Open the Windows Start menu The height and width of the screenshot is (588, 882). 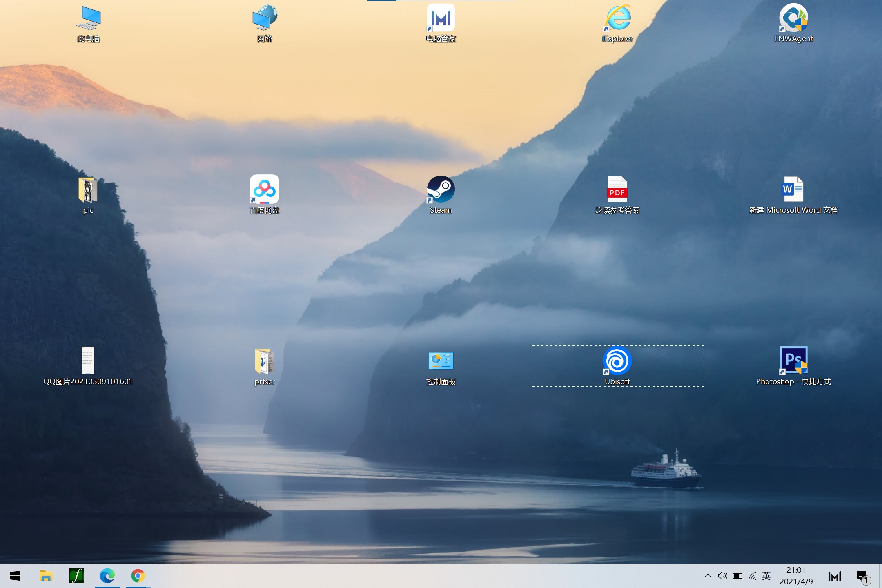coord(15,576)
